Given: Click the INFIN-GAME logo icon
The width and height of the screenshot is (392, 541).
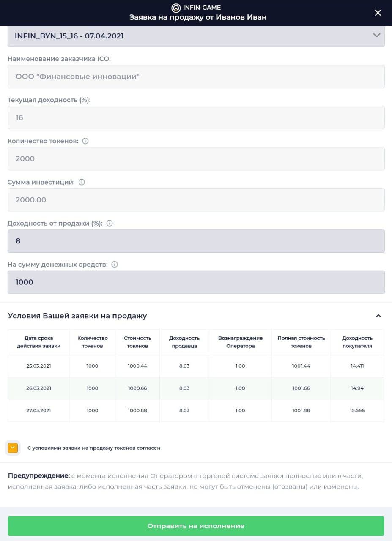Looking at the screenshot, I should tap(175, 8).
